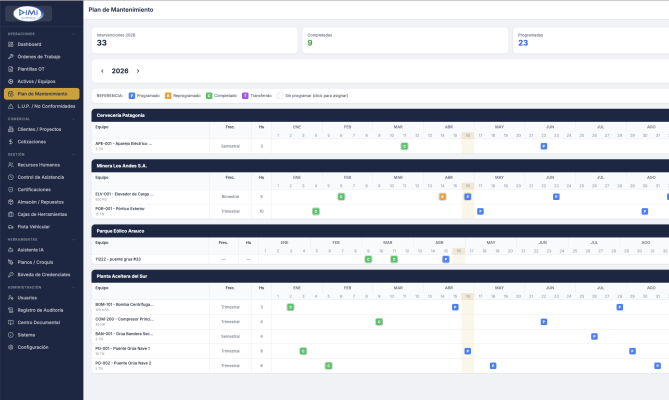
Task: Open Órdenes de Trabajo in sidebar
Action: (39, 57)
